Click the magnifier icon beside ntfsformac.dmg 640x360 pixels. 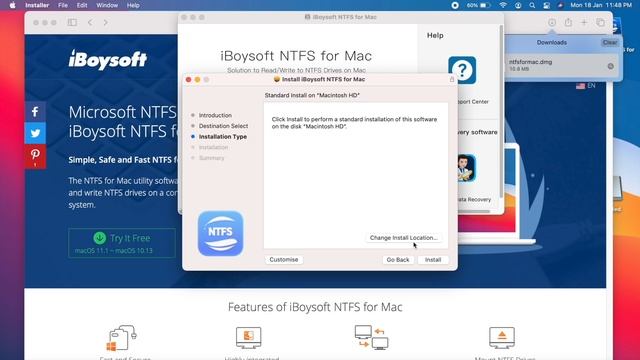pyautogui.click(x=611, y=66)
